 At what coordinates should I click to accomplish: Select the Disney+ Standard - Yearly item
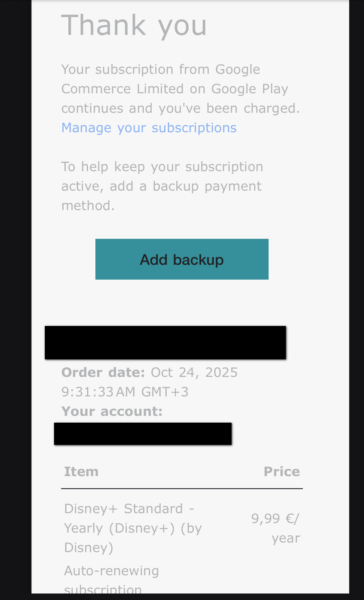pyautogui.click(x=133, y=528)
